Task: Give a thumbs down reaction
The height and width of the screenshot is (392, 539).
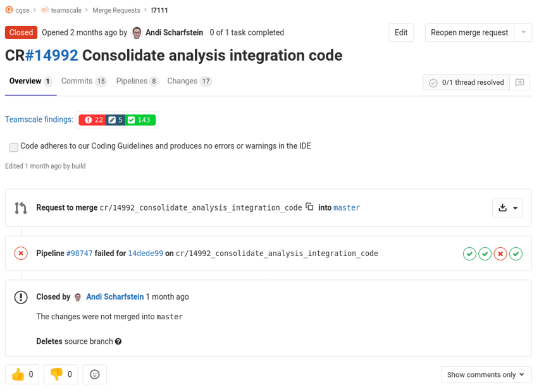Action: [x=61, y=374]
